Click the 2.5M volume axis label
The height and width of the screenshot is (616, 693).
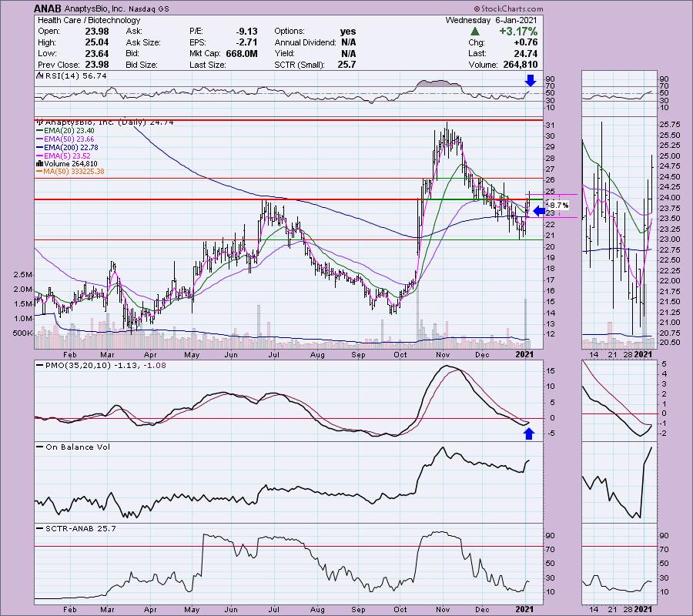point(22,274)
